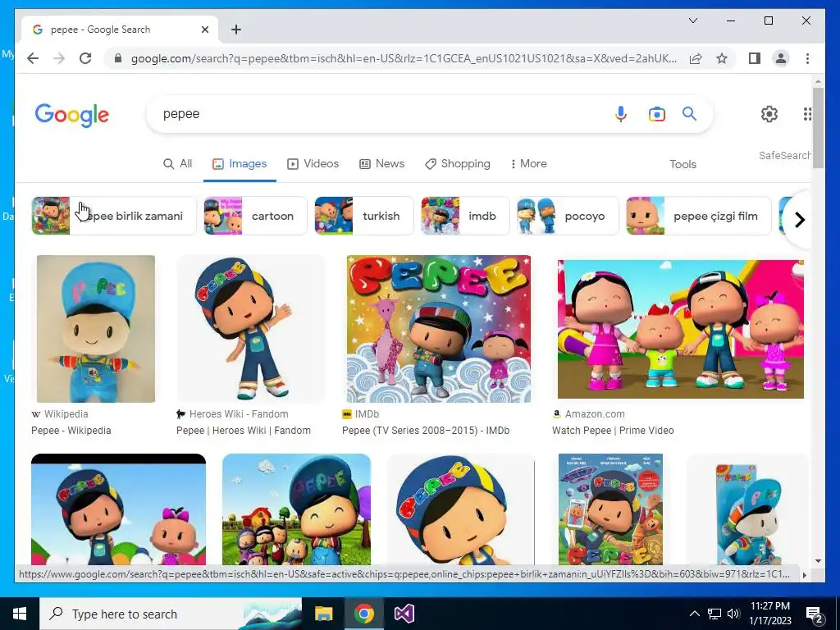Filter by the turkish chip
Viewport: 840px width, 630px height.
(x=363, y=216)
